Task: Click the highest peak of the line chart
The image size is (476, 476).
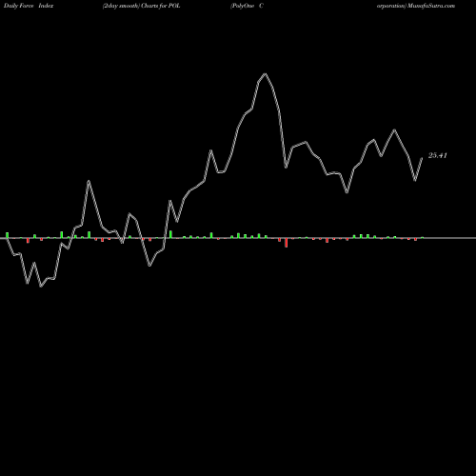Action: 266,74
